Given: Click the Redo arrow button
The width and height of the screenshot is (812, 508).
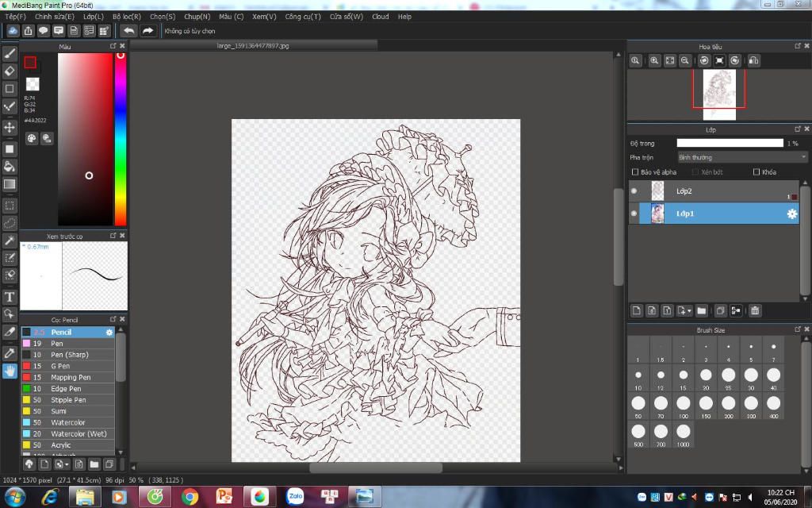Looking at the screenshot, I should tap(147, 31).
